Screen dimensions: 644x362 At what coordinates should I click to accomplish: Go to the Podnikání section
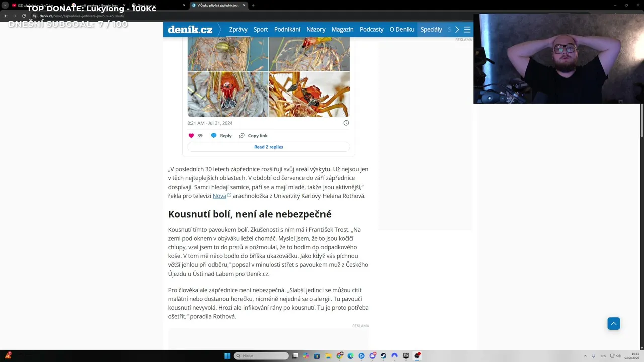point(287,30)
